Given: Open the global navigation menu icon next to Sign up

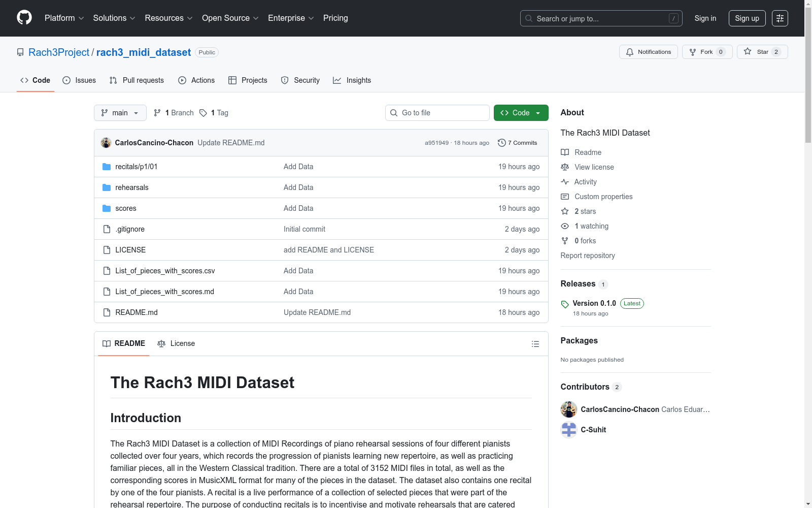Looking at the screenshot, I should click(780, 18).
